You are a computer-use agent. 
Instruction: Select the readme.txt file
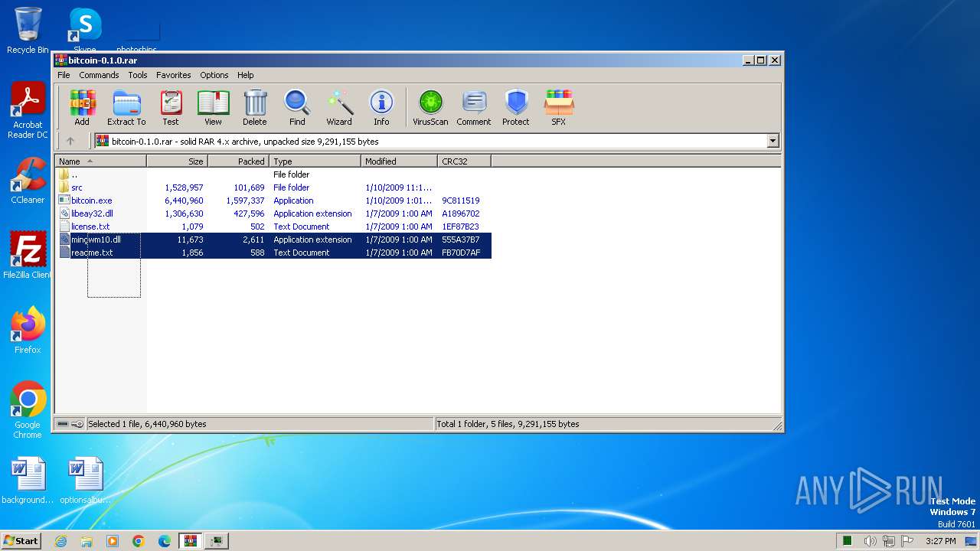pyautogui.click(x=273, y=253)
